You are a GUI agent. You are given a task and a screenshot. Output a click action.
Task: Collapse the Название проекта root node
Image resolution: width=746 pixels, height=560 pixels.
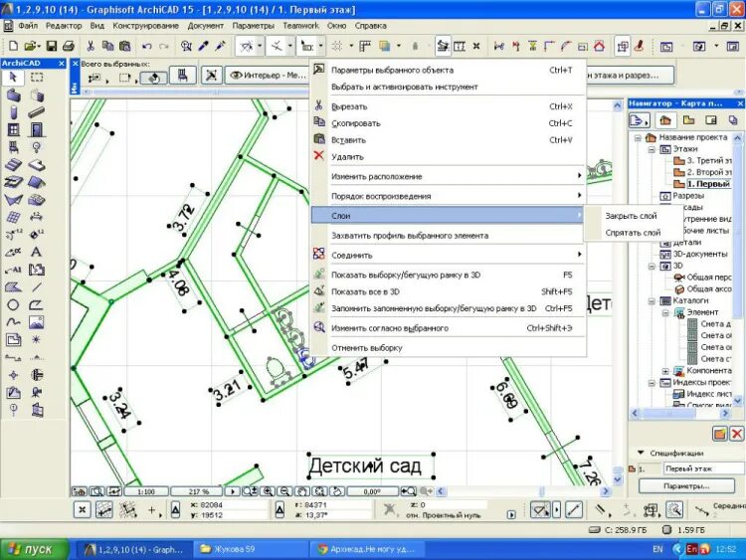pyautogui.click(x=638, y=137)
